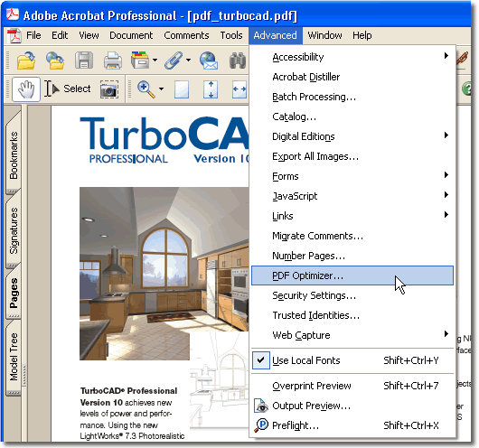Image resolution: width=479 pixels, height=448 pixels.
Task: Choose Batch Processing menu entry
Action: click(x=352, y=97)
